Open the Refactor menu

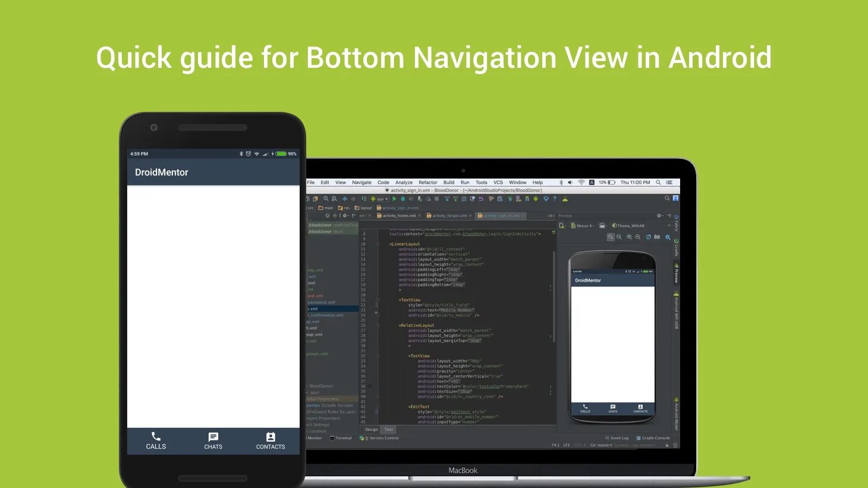427,183
